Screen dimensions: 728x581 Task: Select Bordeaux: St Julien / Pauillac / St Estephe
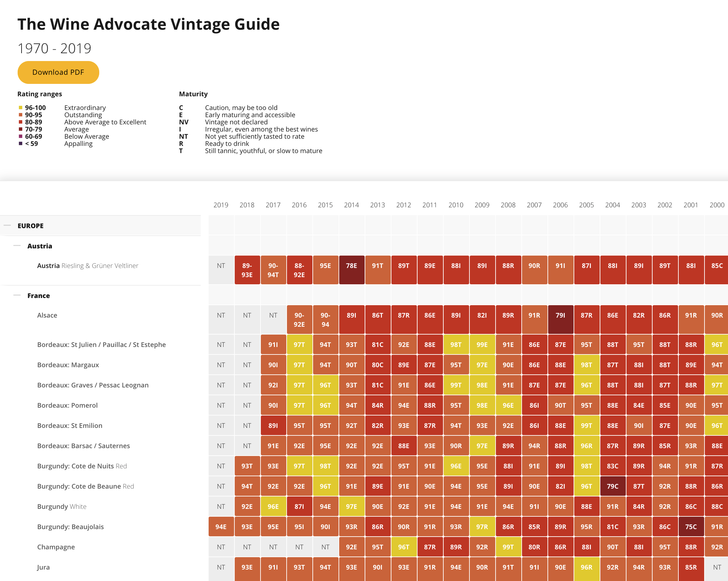pyautogui.click(x=101, y=345)
